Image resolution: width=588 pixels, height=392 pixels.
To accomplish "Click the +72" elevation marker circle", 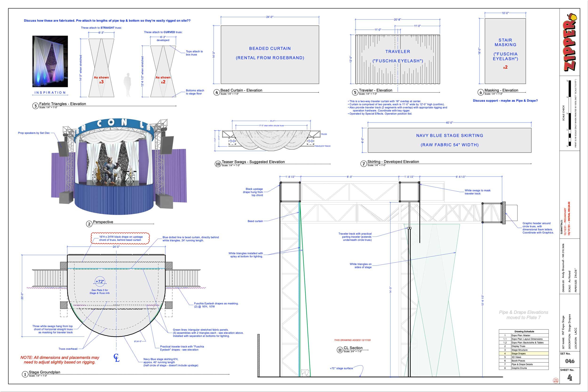I will coord(100,281).
